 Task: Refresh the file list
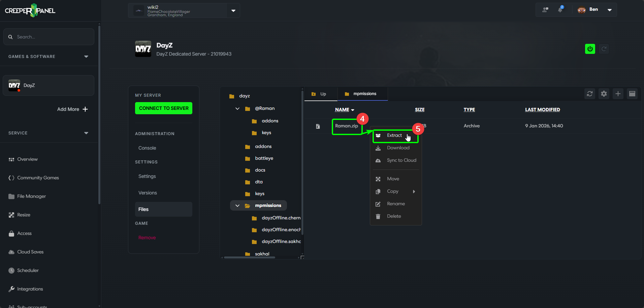pos(589,94)
